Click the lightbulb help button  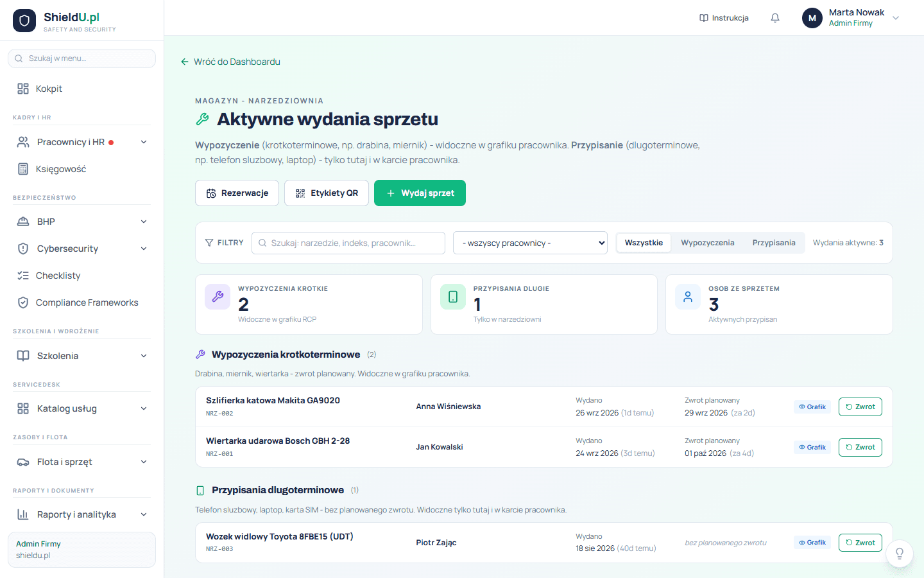[900, 554]
